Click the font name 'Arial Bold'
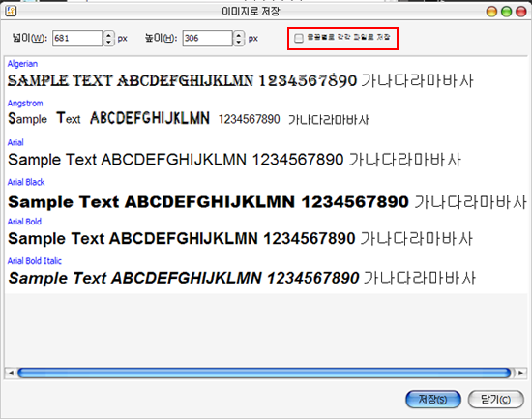532x419 pixels. pos(24,222)
